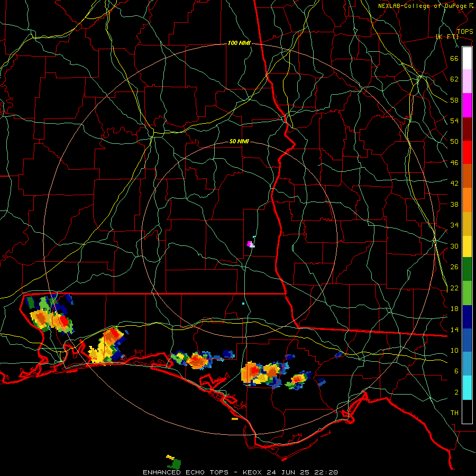Click the legend value "38"
Viewport: 476px width, 476px height.
click(x=454, y=204)
